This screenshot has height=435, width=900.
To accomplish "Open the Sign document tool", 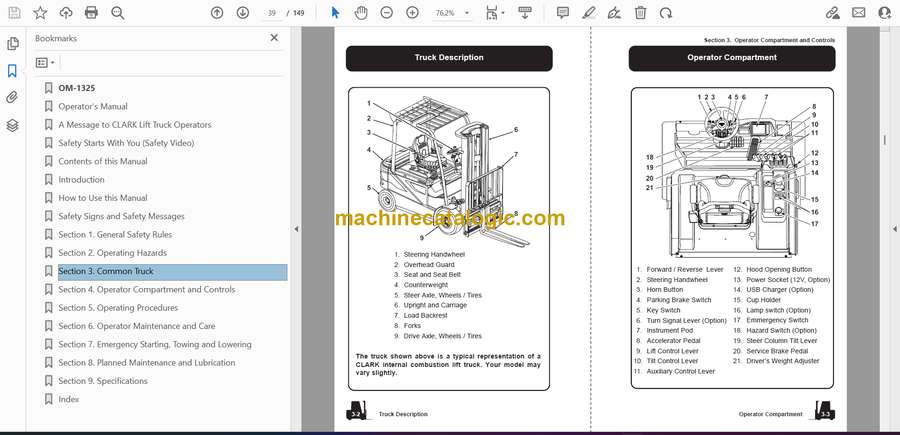I will 615,13.
